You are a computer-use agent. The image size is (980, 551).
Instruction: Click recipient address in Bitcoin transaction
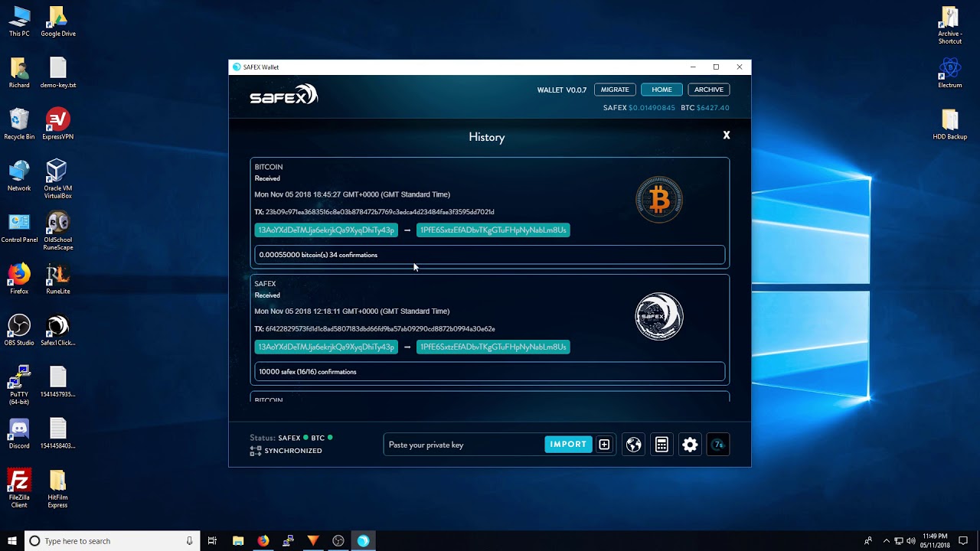click(493, 230)
